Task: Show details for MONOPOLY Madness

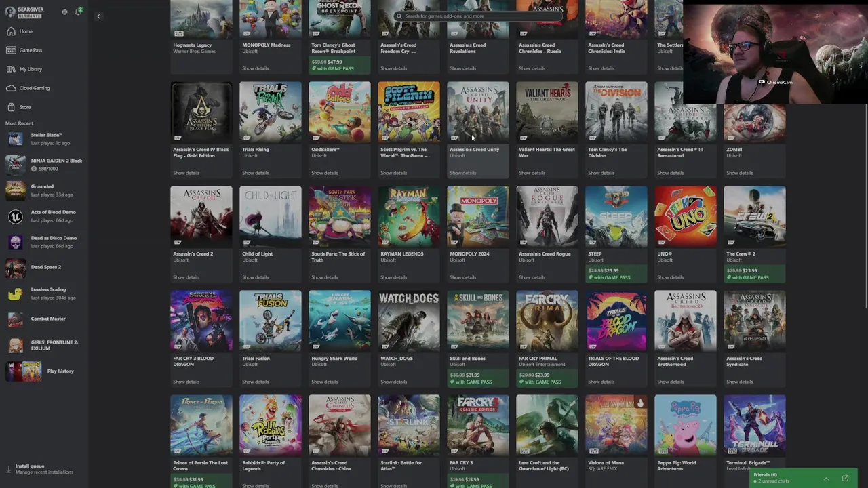Action: tap(256, 68)
